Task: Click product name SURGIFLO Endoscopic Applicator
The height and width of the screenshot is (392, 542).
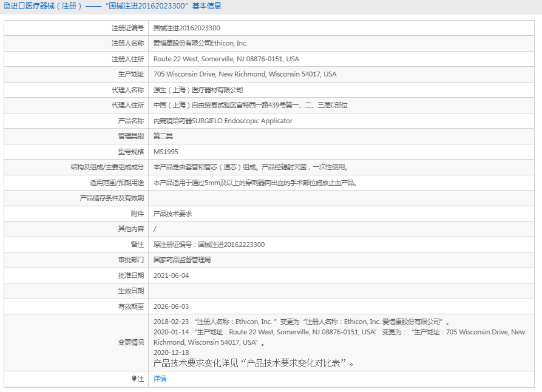Action: (x=223, y=121)
